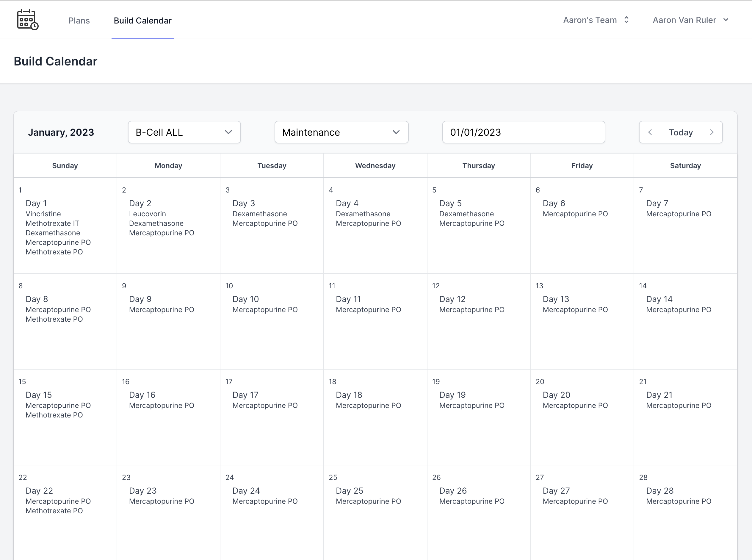Click the previous month arrow
Screen dimensions: 752x560
[650, 132]
